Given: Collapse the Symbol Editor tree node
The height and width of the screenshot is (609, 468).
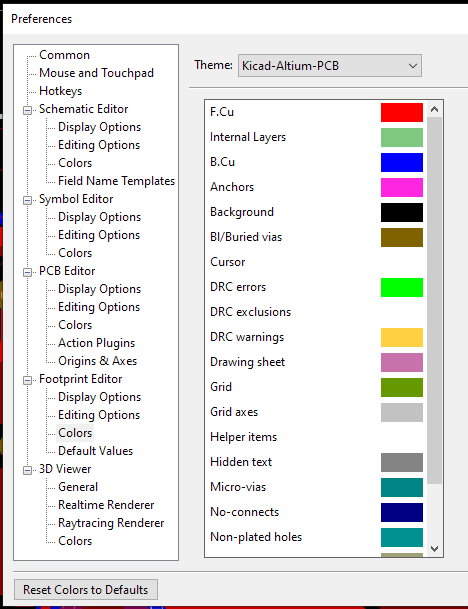Looking at the screenshot, I should click(27, 200).
